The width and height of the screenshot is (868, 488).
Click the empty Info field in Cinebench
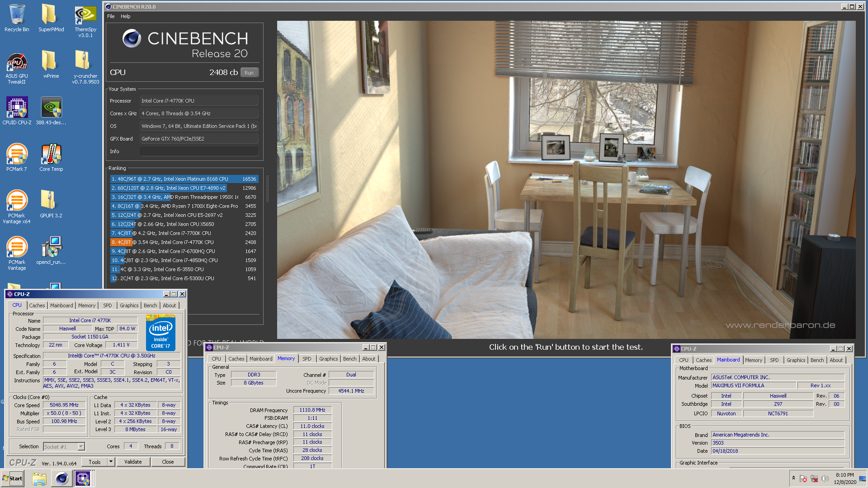coord(199,151)
